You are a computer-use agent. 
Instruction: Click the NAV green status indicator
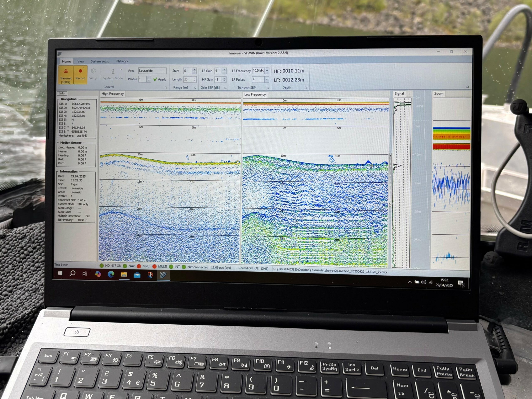(129, 266)
